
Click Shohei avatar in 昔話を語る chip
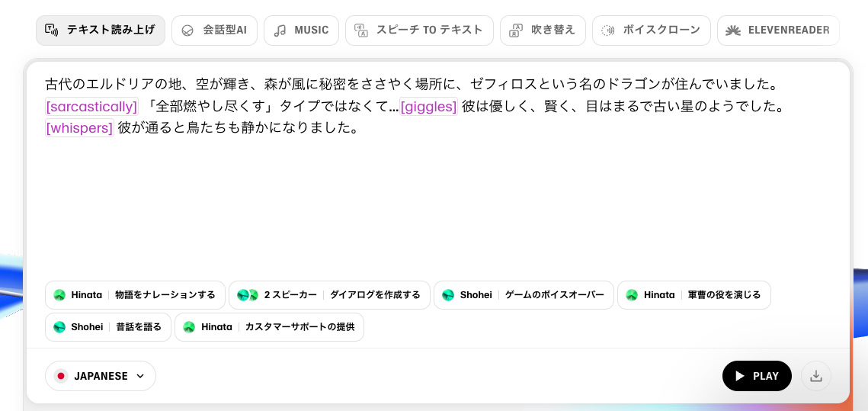[x=59, y=327]
